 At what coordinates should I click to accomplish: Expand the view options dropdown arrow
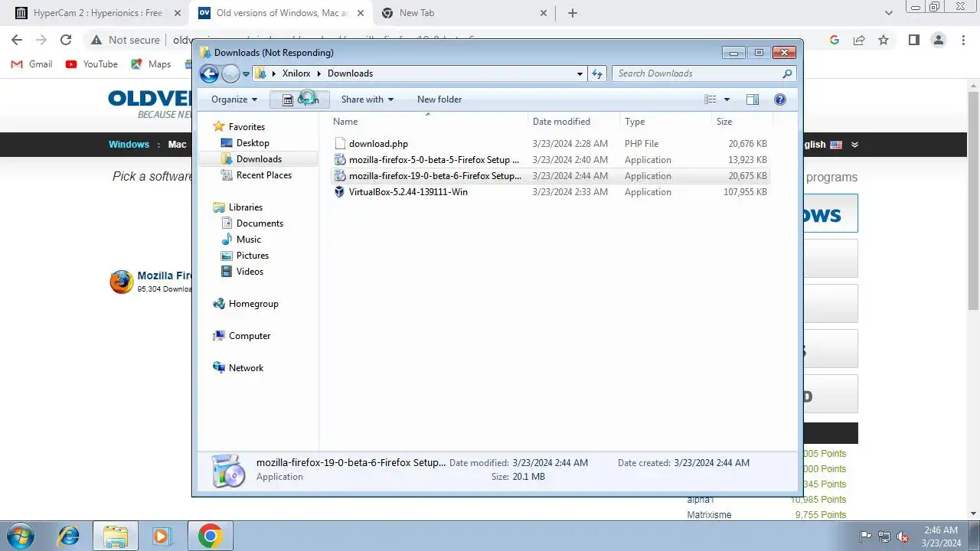point(727,99)
